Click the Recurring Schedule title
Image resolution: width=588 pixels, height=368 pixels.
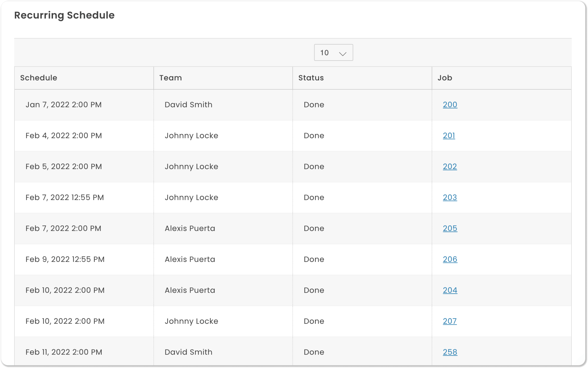pos(64,15)
